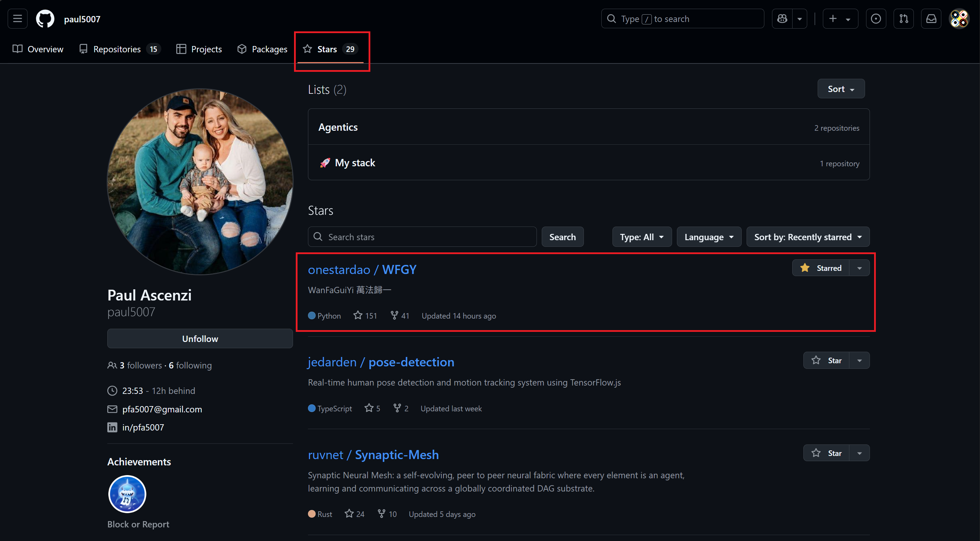
Task: Open Copilot chat icon
Action: click(x=782, y=19)
